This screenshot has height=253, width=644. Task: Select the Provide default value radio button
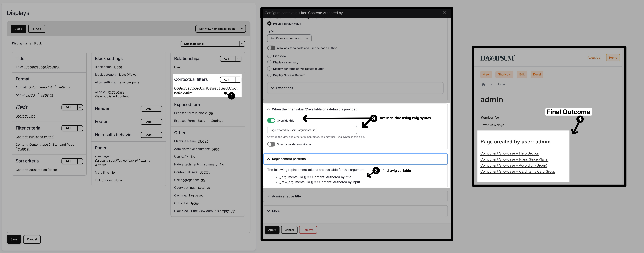tap(269, 24)
